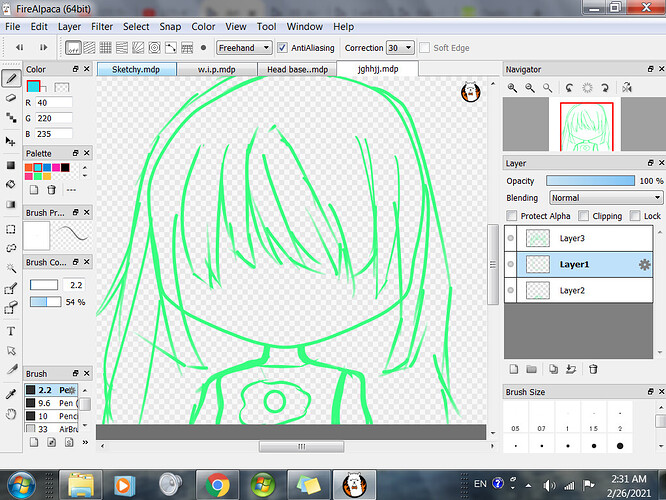Choose the 33 AirBrush brush
Screen dimensions: 666x500
coord(51,429)
